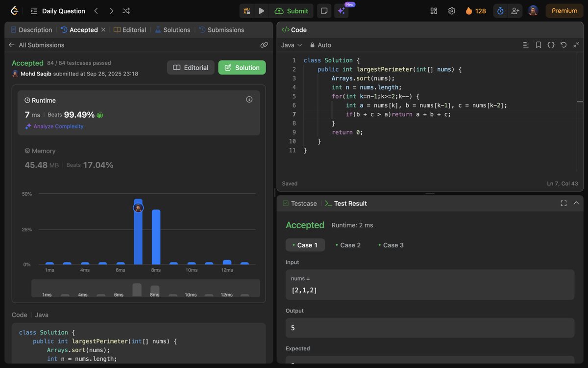588x368 pixels.
Task: Click the nums input value [2,1,2]
Action: (304, 290)
